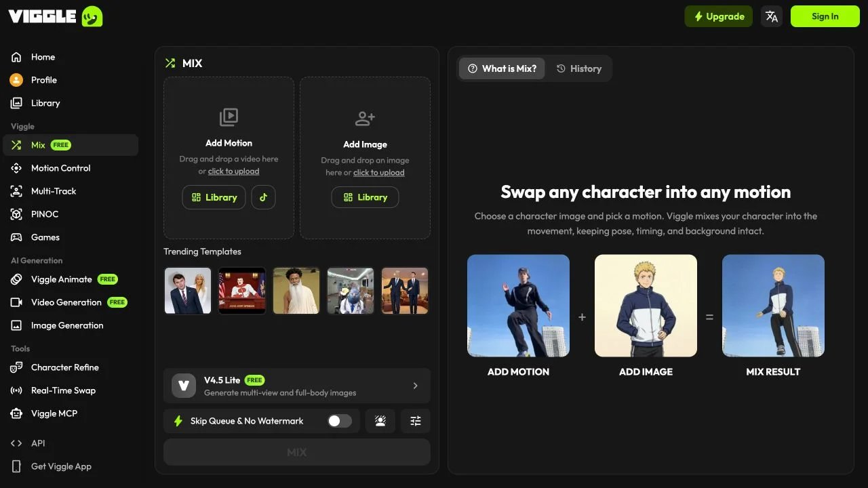Click the Viggle Animate icon
The height and width of the screenshot is (488, 868).
pyautogui.click(x=16, y=279)
